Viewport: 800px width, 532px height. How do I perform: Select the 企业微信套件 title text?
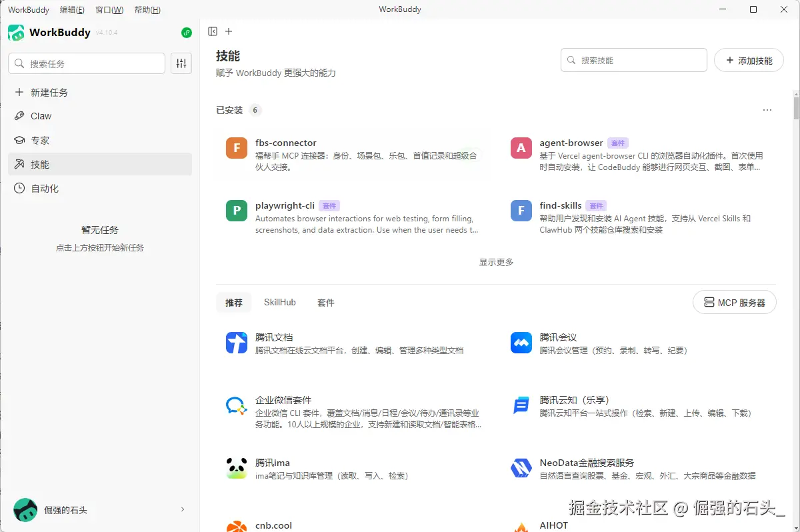283,400
